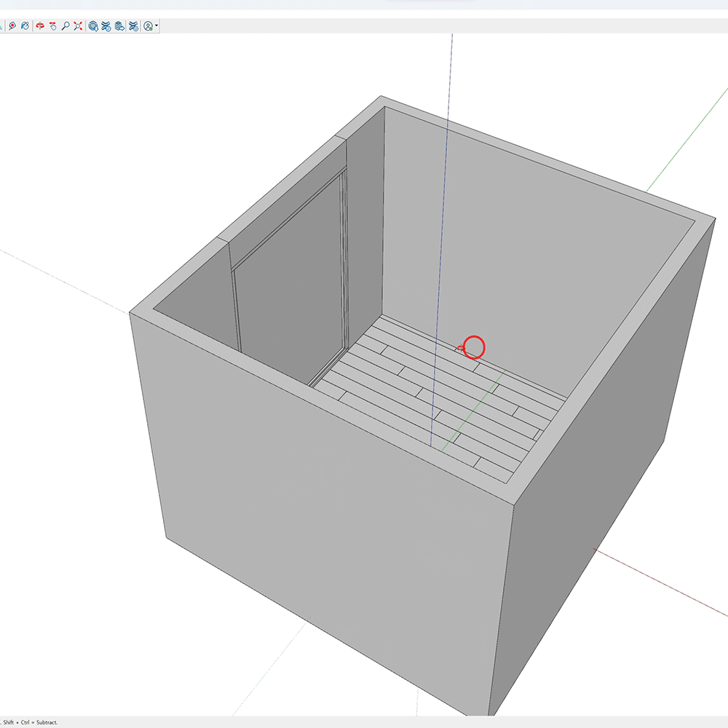Click the status bar hint text

[x=29, y=723]
